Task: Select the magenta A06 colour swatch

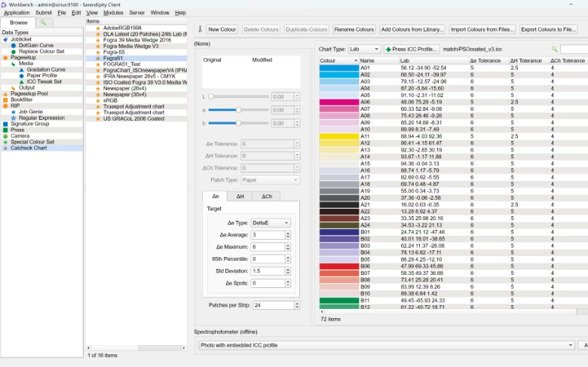Action: coord(338,102)
